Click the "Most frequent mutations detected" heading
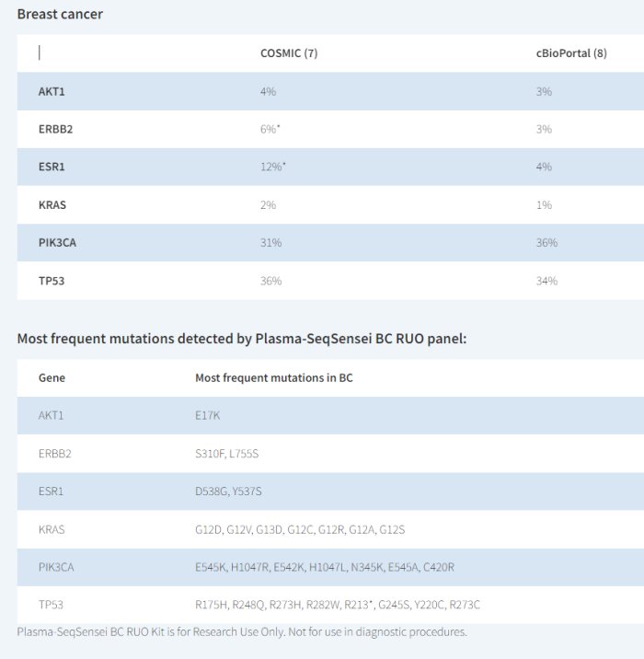The height and width of the screenshot is (659, 644). 242,339
